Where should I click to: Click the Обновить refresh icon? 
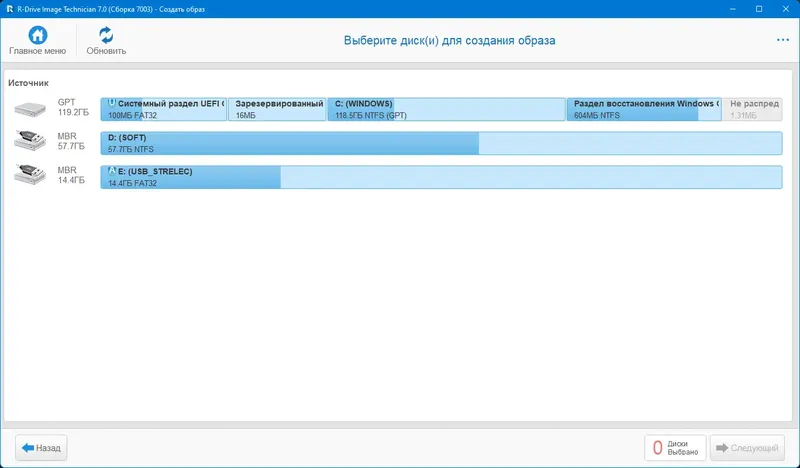[106, 35]
